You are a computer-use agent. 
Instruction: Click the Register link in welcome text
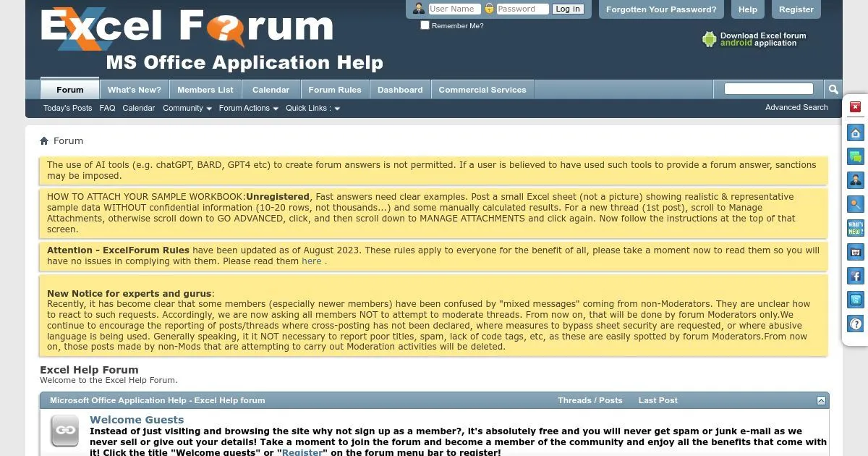[x=302, y=452]
